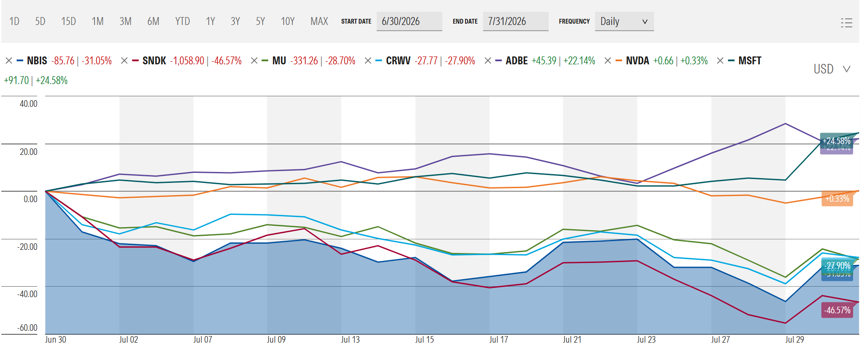Viewport: 868px width, 361px height.
Task: Open the Daily frequency dropdown
Action: click(624, 21)
